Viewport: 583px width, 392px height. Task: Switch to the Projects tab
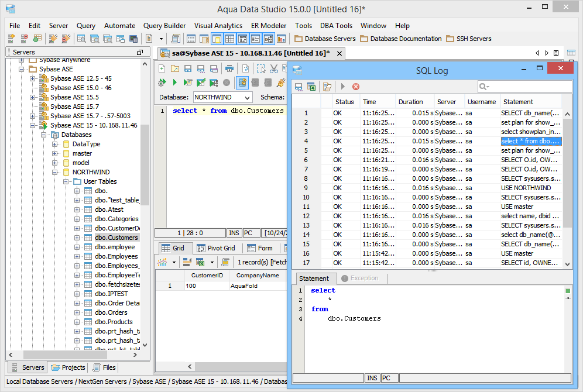68,367
